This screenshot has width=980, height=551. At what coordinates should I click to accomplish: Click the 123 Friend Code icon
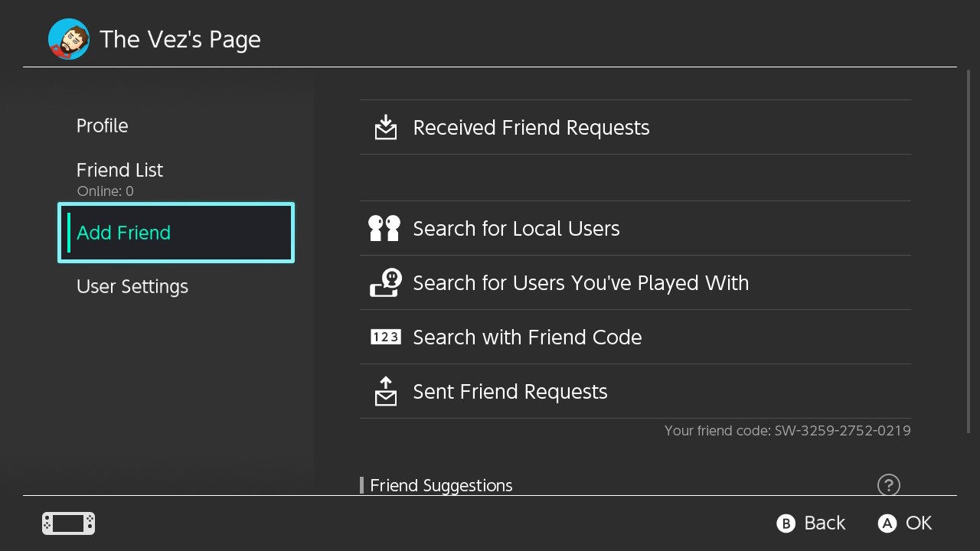385,337
